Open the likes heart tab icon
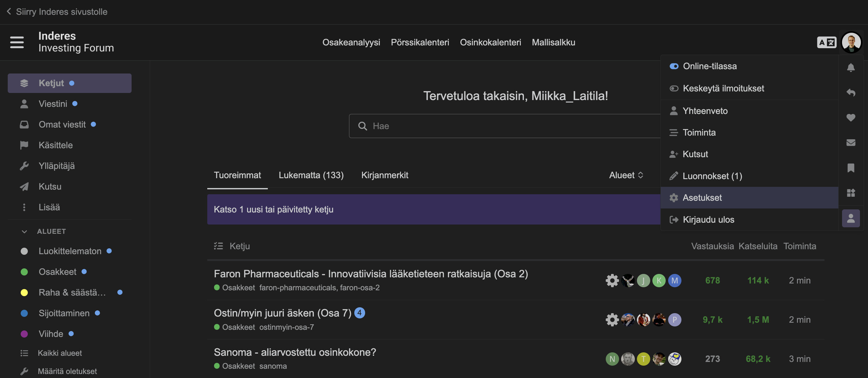The height and width of the screenshot is (378, 868). (850, 118)
